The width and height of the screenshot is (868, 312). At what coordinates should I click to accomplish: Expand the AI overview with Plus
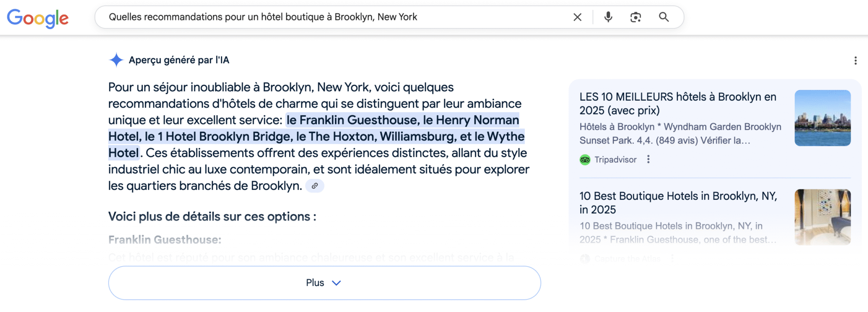pos(325,283)
